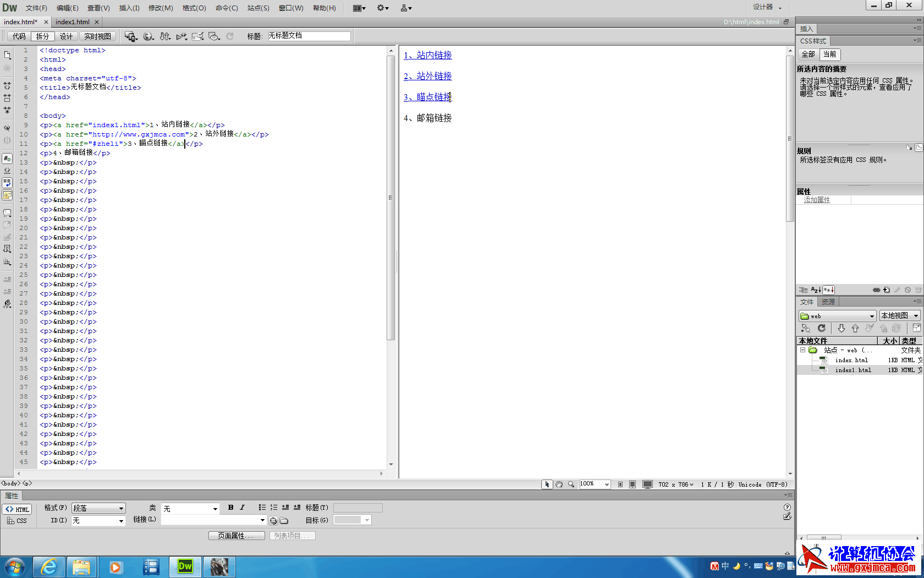This screenshot has height=578, width=924.
Task: Click the unordered list icon
Action: (x=262, y=508)
